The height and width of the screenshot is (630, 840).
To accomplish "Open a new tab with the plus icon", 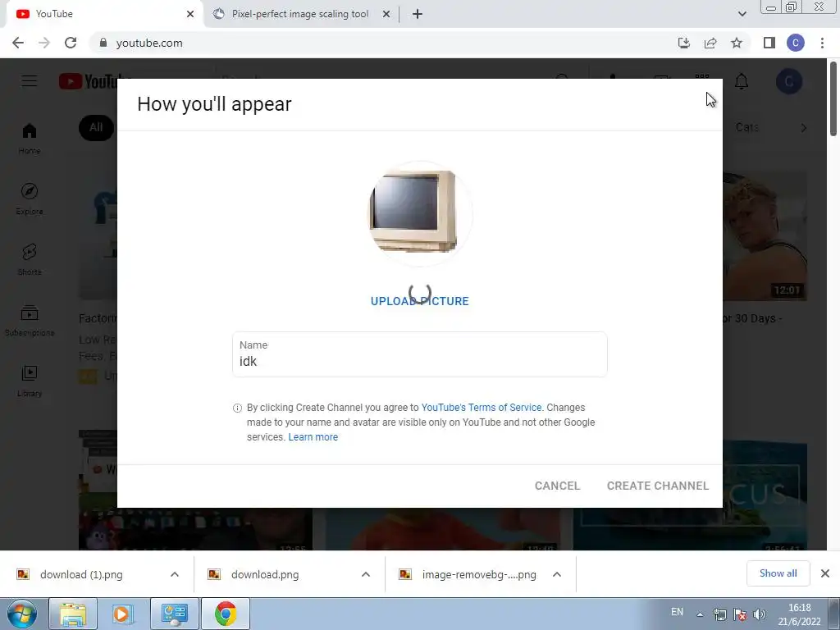I will [418, 14].
